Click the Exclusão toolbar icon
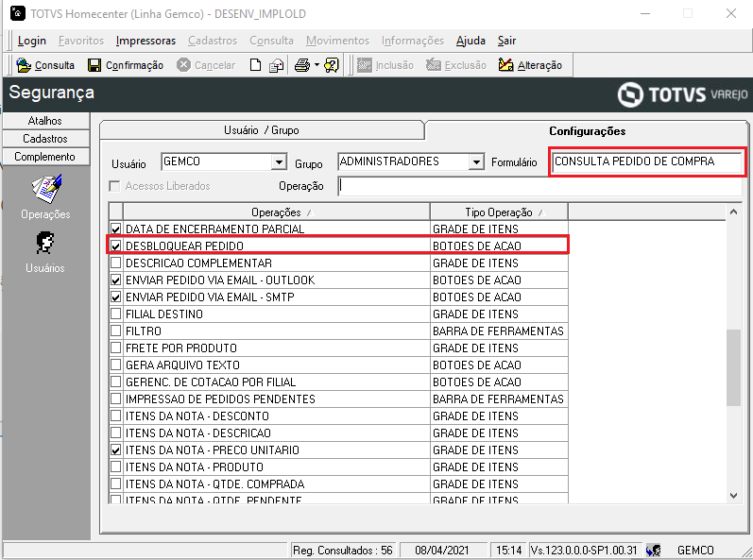 [x=433, y=65]
